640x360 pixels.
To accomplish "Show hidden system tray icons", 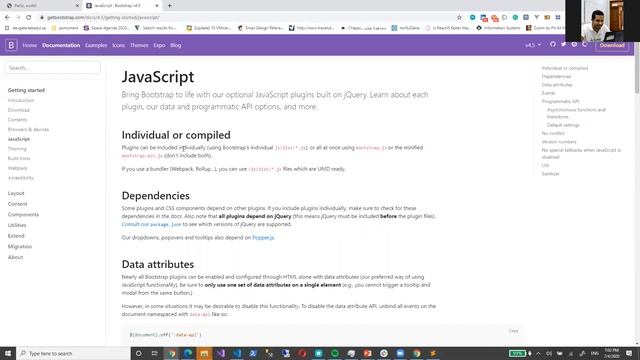I will point(538,353).
